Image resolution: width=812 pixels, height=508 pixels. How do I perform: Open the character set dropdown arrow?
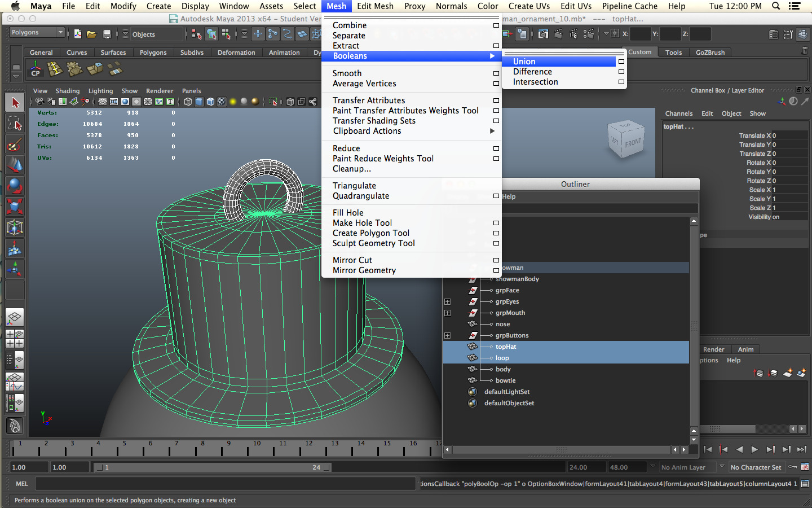pos(722,467)
